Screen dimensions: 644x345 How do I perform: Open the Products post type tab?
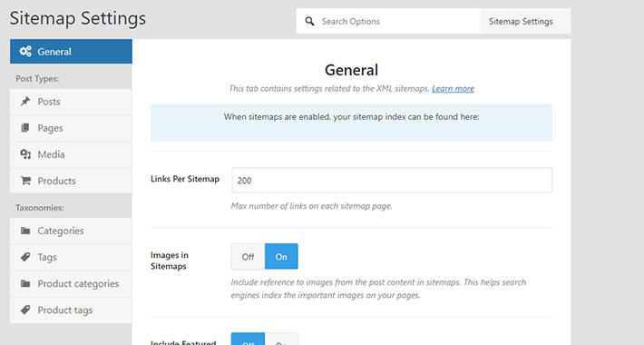[x=71, y=181]
